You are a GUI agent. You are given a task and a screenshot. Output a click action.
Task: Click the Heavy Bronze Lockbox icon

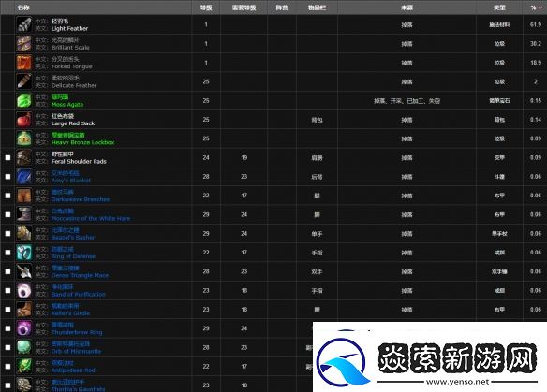tap(24, 138)
